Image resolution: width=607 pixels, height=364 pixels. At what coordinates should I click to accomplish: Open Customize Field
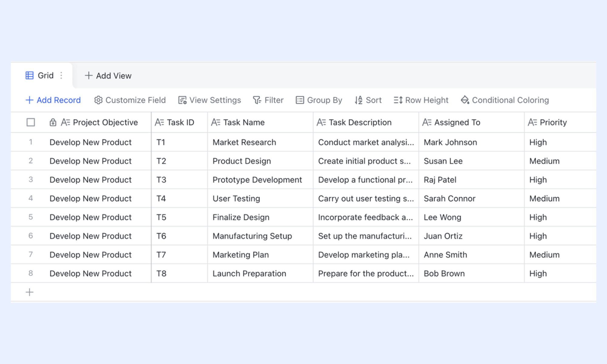[x=130, y=100]
